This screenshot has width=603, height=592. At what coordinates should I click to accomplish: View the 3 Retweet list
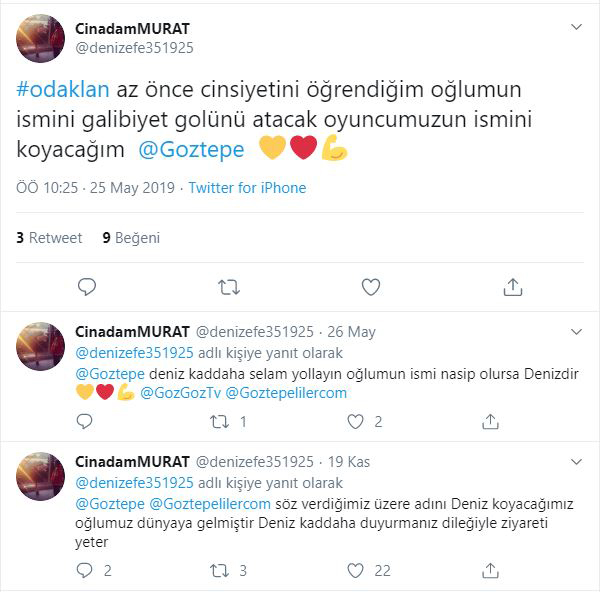pyautogui.click(x=49, y=238)
